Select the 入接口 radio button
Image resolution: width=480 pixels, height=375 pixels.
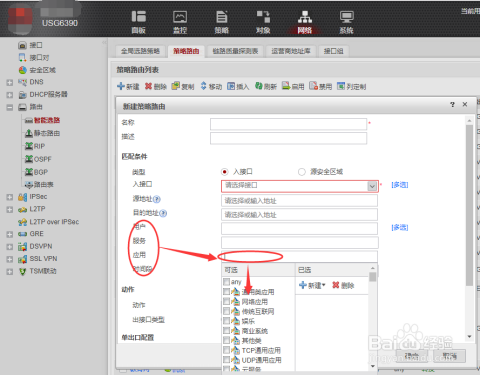pos(225,172)
